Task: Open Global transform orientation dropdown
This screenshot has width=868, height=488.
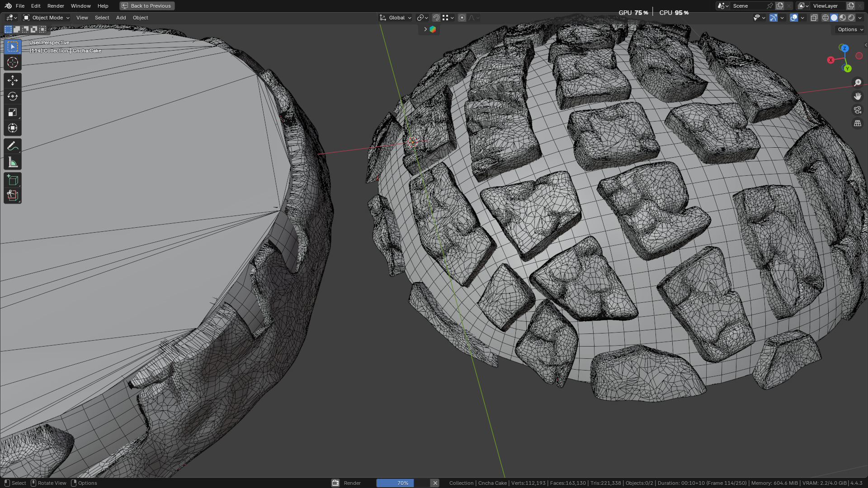Action: 396,18
